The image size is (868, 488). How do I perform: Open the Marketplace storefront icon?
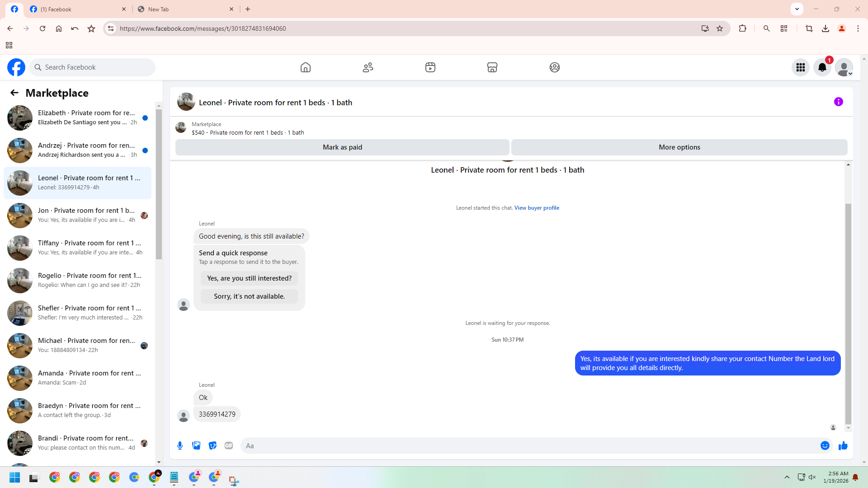pos(492,67)
